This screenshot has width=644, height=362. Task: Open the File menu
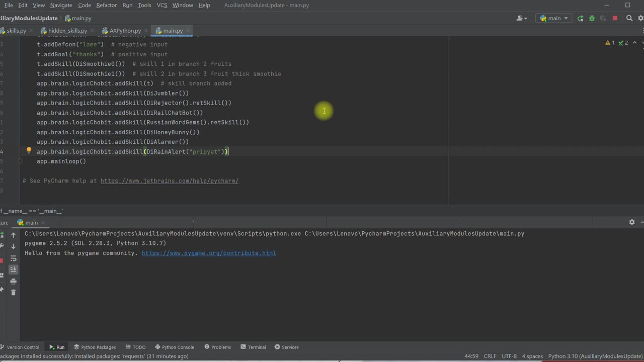click(9, 5)
